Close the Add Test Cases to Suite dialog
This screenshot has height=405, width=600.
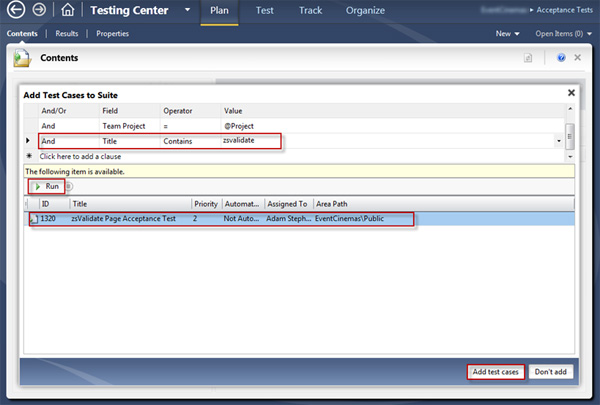571,93
